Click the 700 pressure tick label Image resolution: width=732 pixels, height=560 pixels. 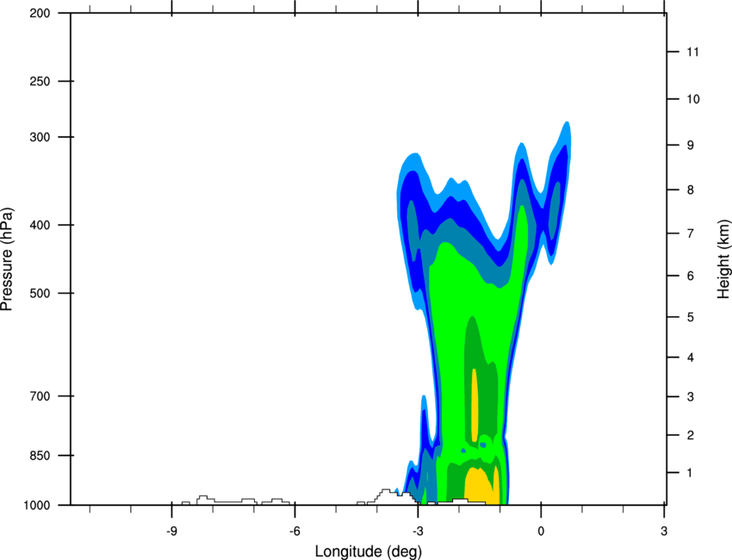click(40, 396)
